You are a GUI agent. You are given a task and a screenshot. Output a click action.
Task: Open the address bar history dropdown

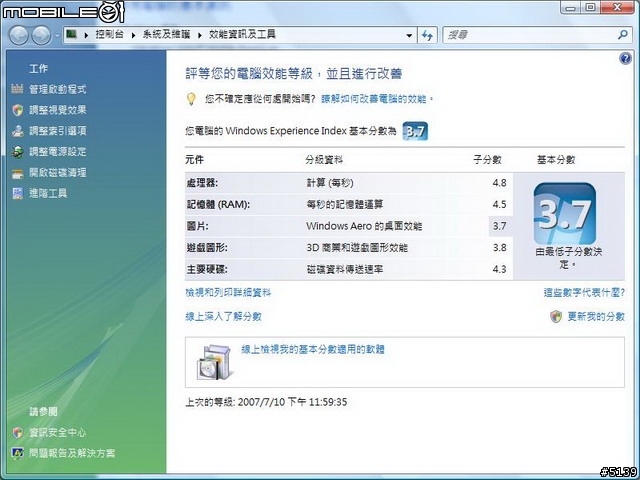click(x=409, y=36)
